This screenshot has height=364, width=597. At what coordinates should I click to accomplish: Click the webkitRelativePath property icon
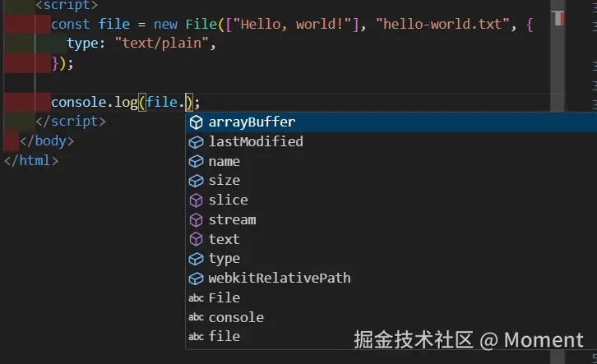(196, 279)
